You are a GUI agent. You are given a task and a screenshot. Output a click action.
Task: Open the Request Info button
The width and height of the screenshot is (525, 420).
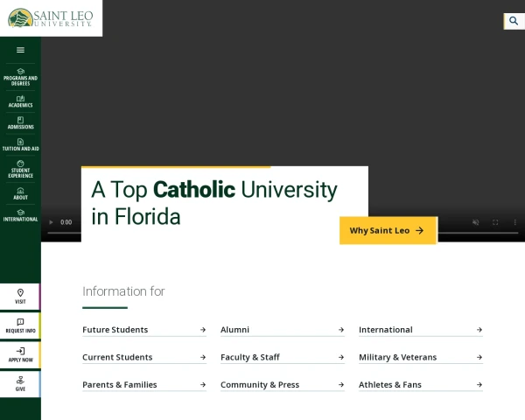20,325
